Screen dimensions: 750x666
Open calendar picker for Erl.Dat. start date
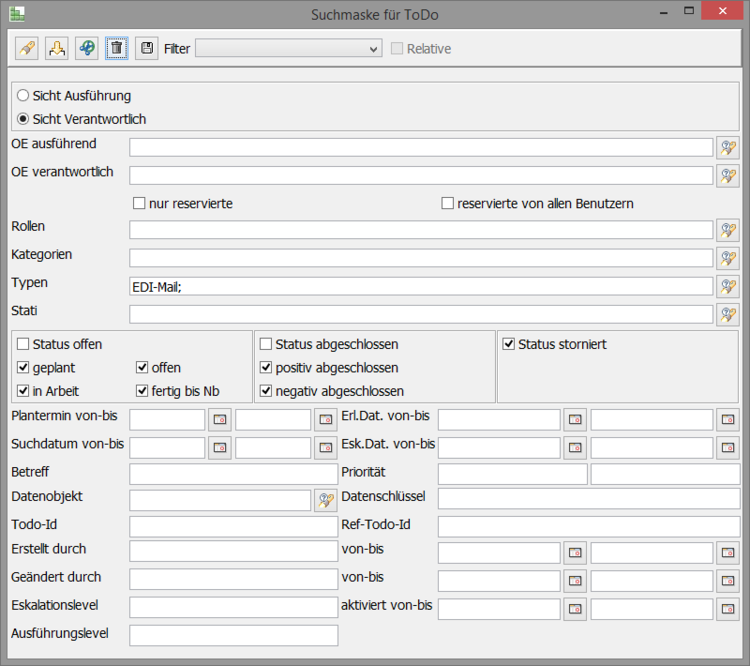click(x=575, y=420)
